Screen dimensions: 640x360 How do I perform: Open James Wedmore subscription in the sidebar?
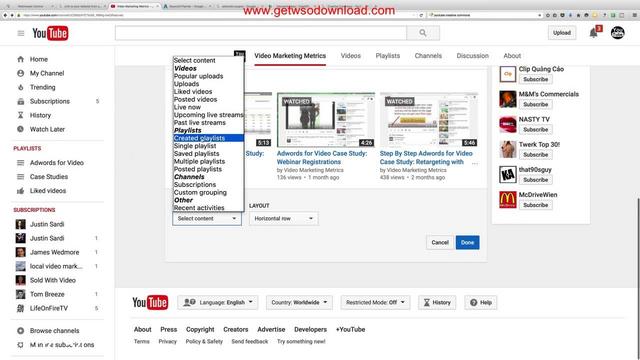(56, 252)
